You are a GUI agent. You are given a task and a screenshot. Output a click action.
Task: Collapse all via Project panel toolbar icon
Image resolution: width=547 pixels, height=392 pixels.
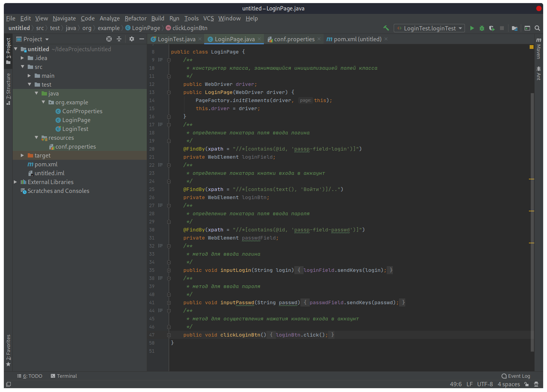click(119, 39)
